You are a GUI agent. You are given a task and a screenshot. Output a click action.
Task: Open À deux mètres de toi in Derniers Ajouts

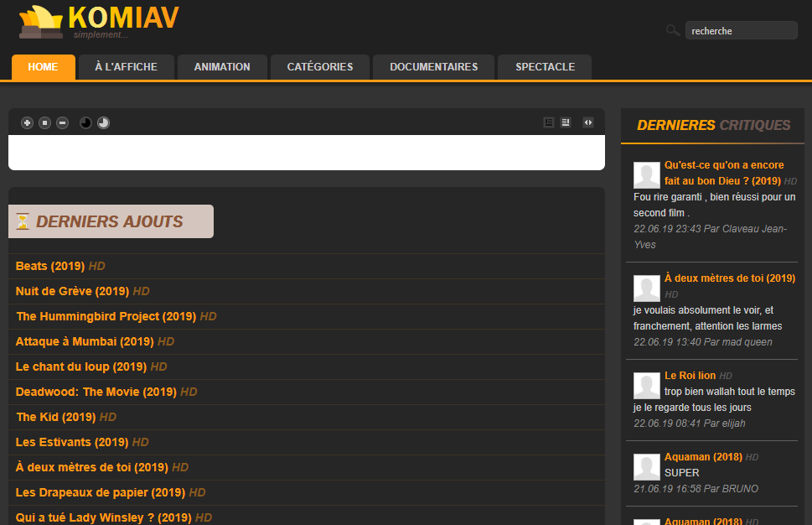(92, 467)
